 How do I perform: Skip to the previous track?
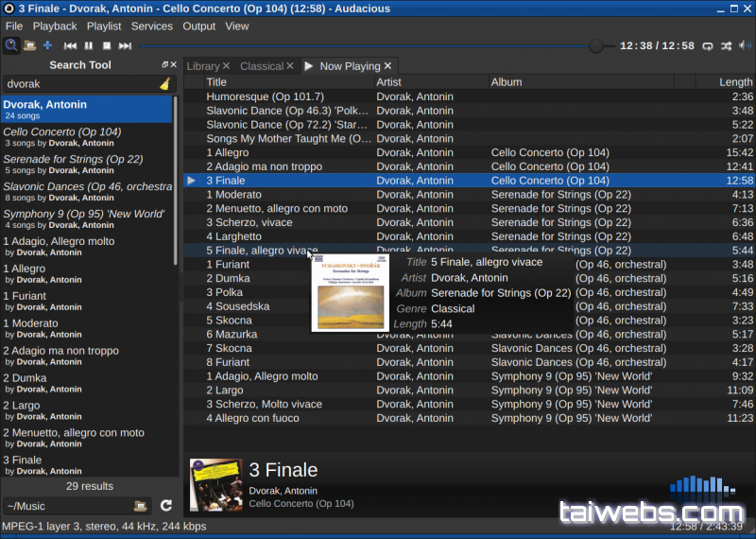70,45
